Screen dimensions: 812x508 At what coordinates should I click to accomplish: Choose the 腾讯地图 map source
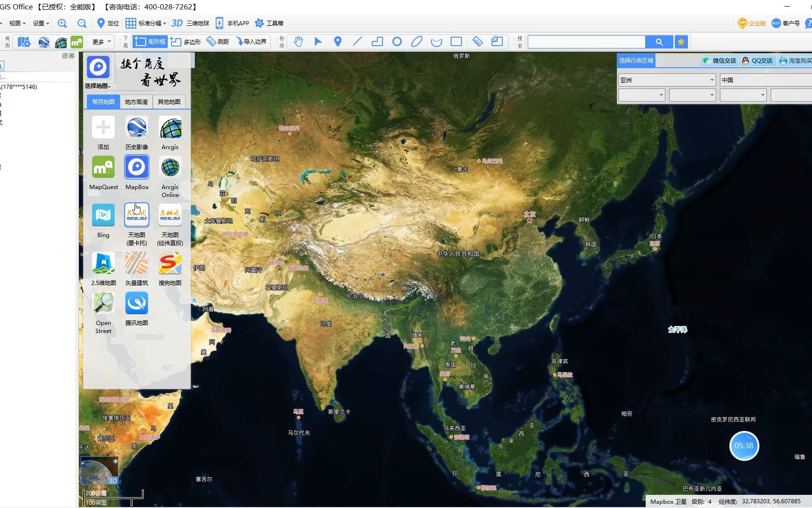137,309
